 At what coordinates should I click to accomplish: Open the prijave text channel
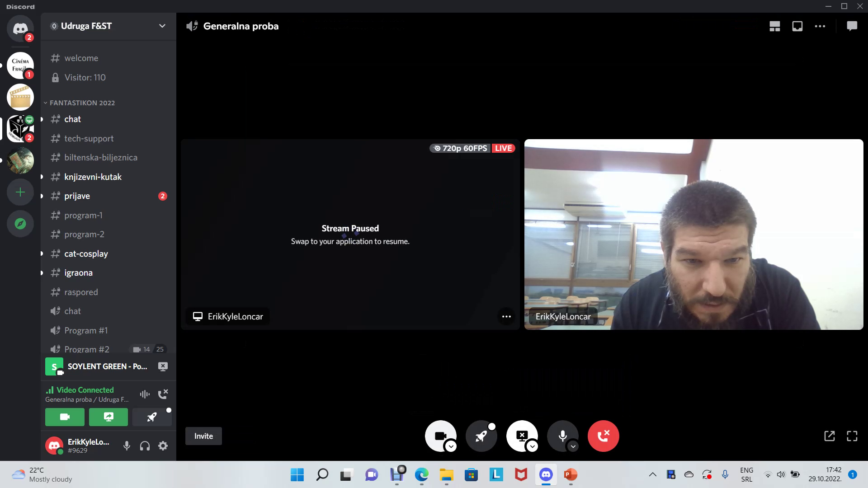click(x=77, y=196)
